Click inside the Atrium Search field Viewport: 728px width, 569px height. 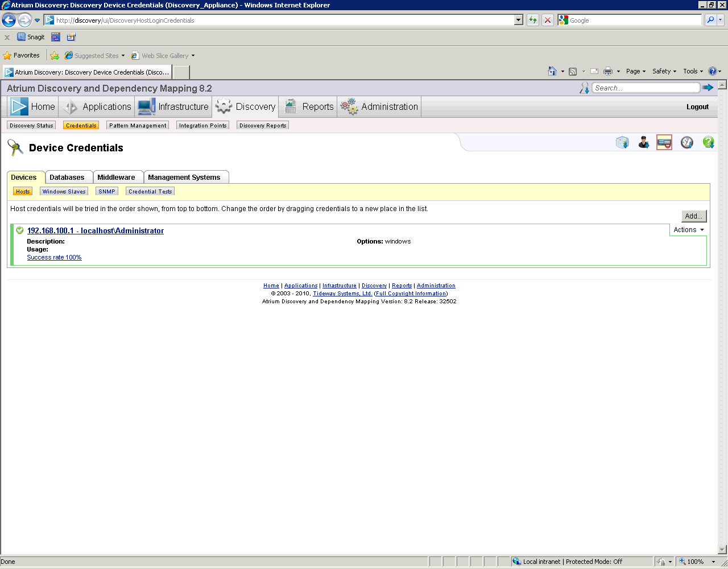(646, 88)
